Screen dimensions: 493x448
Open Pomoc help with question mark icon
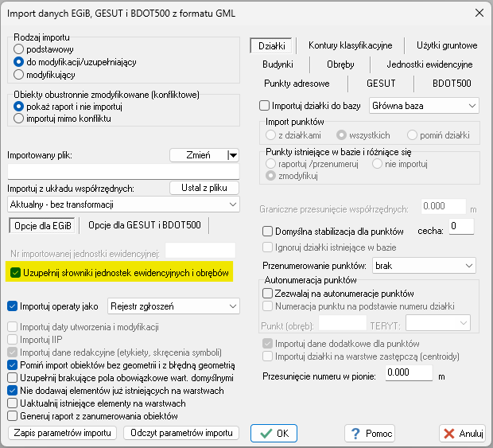point(369,434)
